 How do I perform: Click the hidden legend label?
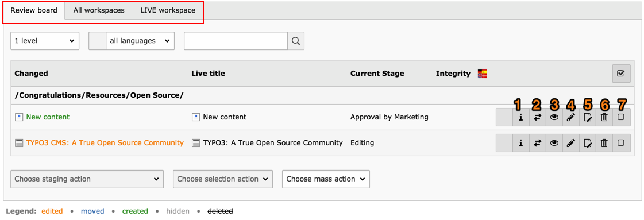[178, 211]
